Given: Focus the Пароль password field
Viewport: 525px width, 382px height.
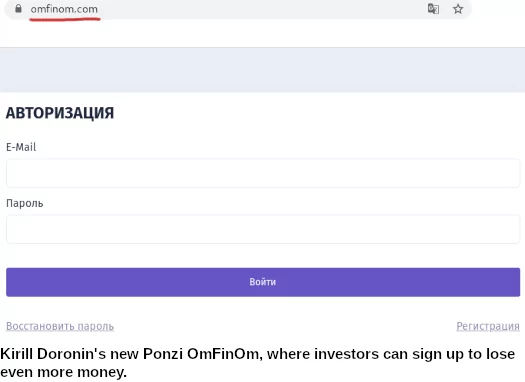Looking at the screenshot, I should point(263,229).
